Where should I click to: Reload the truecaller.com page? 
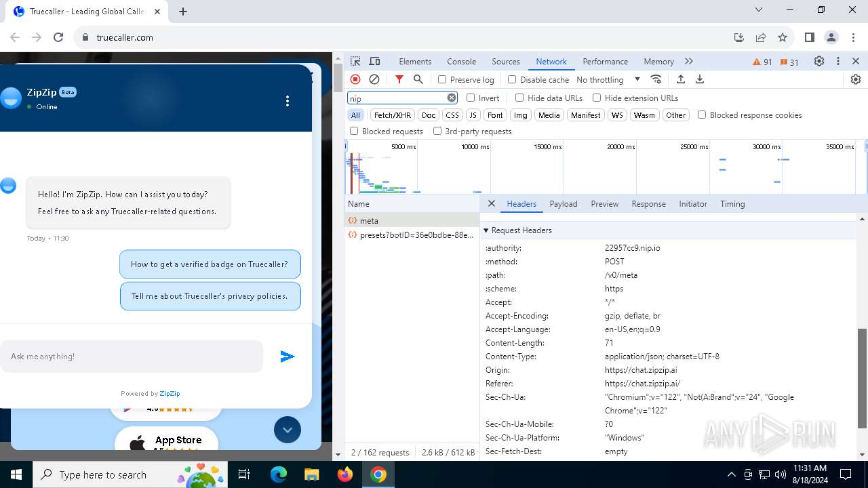tap(58, 37)
